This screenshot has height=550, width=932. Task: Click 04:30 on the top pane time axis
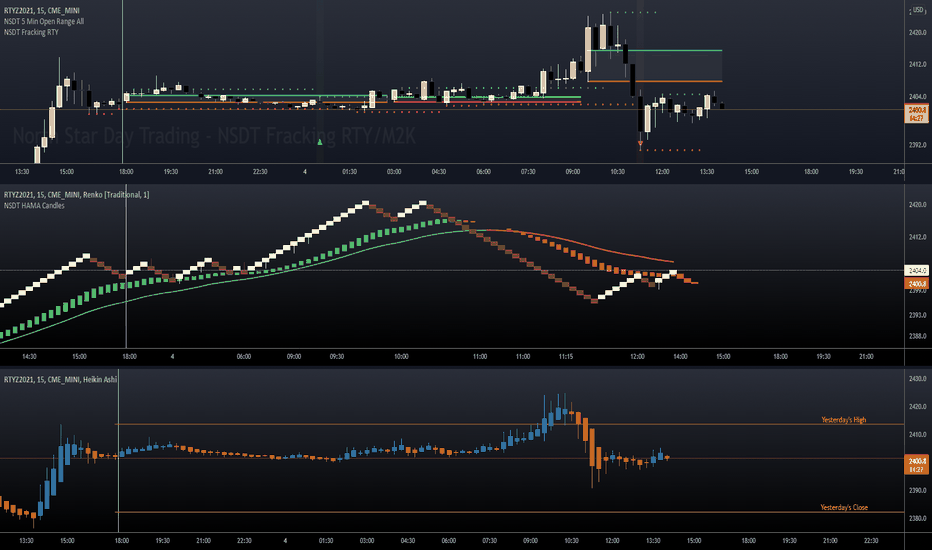[439, 172]
